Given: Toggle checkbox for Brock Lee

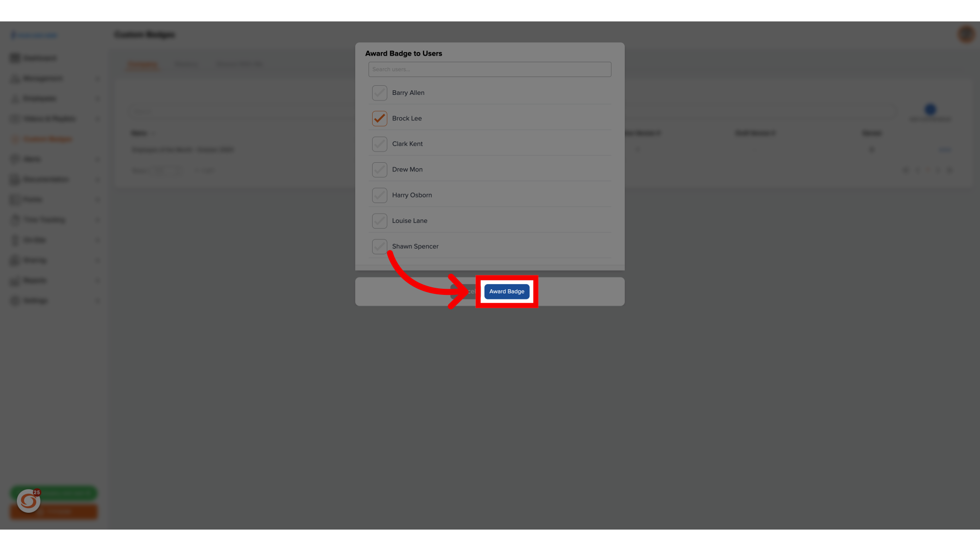Looking at the screenshot, I should tap(379, 118).
